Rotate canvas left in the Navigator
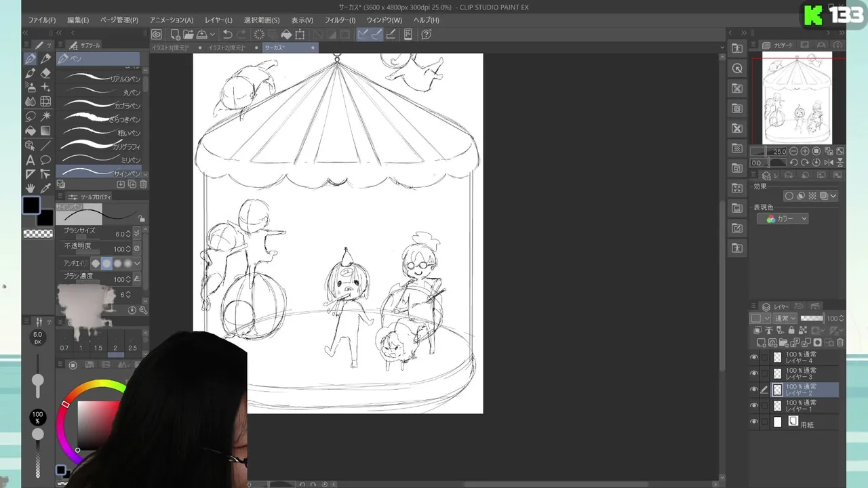868x488 pixels. (793, 163)
